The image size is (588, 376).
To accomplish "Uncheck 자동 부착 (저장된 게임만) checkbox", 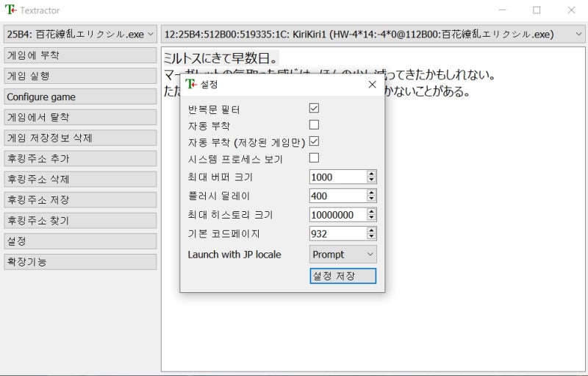I will coord(315,141).
